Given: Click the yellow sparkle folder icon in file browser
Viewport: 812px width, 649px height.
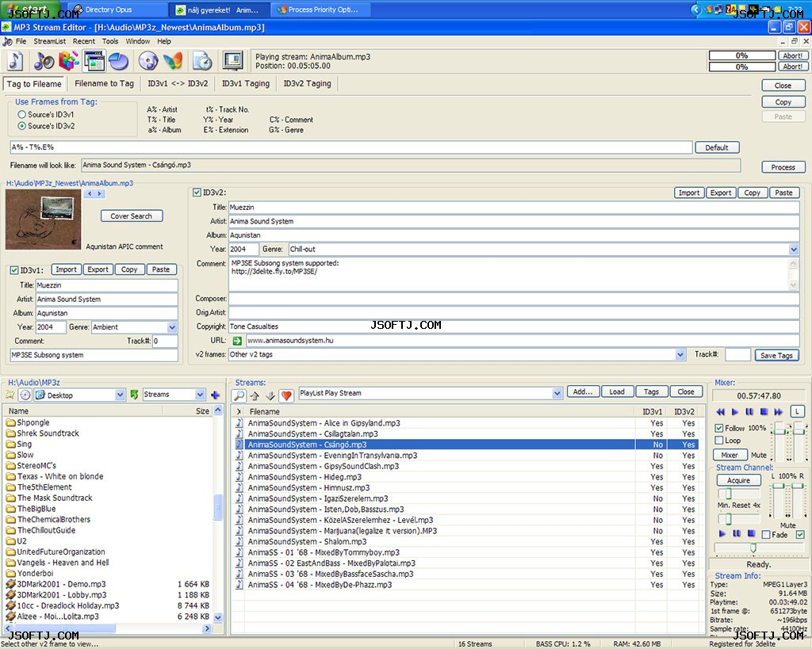Looking at the screenshot, I should 10,395.
